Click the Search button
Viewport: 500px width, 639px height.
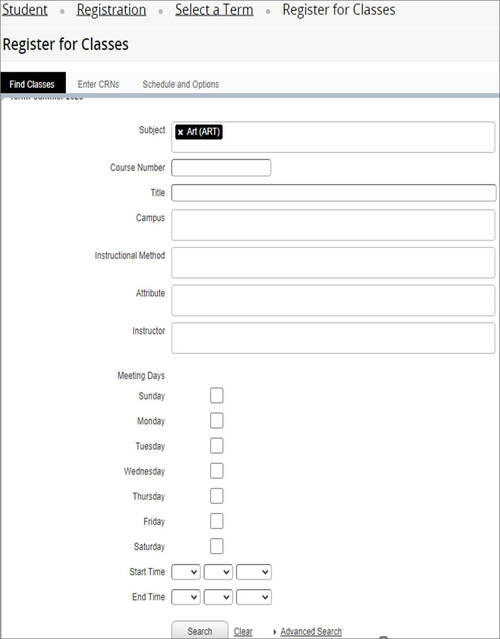point(200,630)
